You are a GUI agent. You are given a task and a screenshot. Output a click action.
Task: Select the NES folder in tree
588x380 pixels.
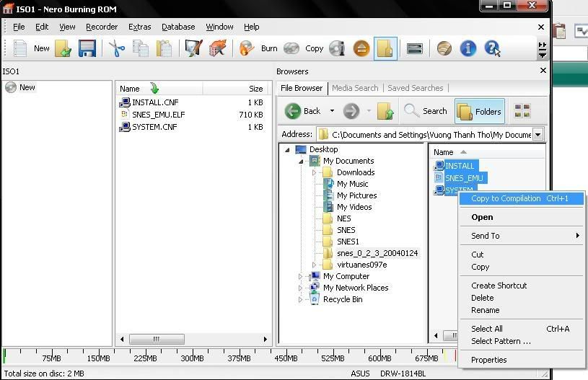tap(343, 219)
